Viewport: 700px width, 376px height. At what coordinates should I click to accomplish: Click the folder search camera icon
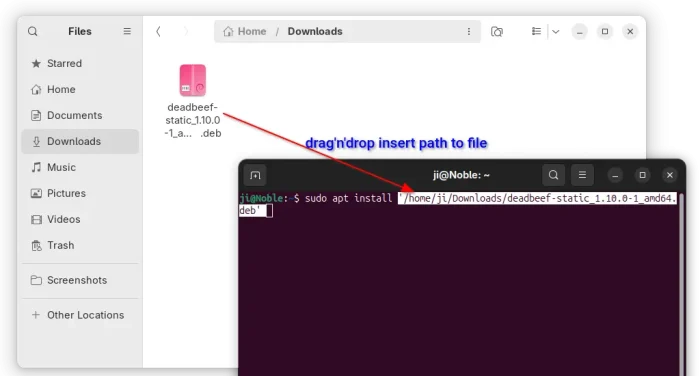tap(497, 31)
